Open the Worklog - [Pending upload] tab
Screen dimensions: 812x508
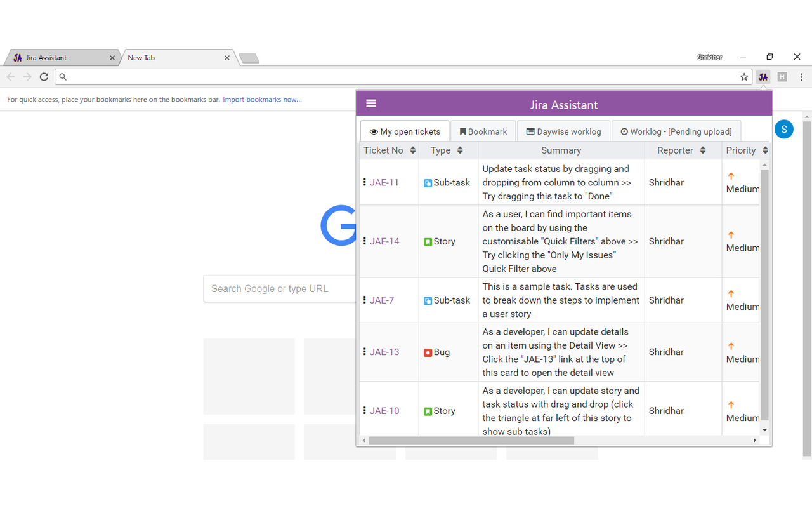point(676,131)
